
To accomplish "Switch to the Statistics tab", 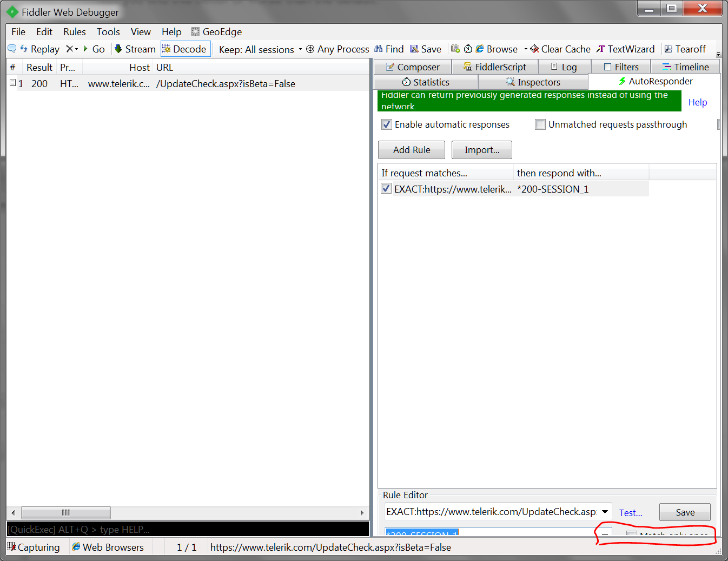I will click(x=426, y=82).
